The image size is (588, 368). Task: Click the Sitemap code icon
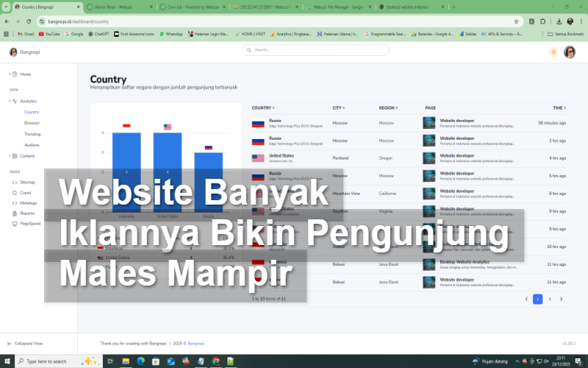15,182
